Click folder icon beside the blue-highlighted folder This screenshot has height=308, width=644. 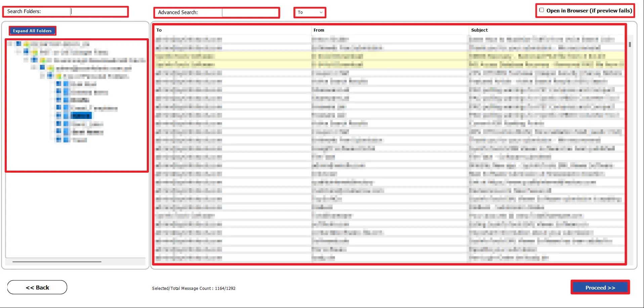coord(66,116)
